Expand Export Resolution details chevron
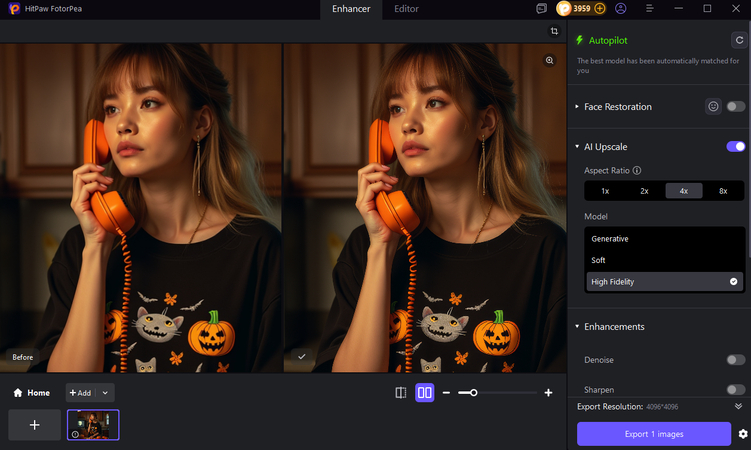The width and height of the screenshot is (751, 450). click(738, 407)
